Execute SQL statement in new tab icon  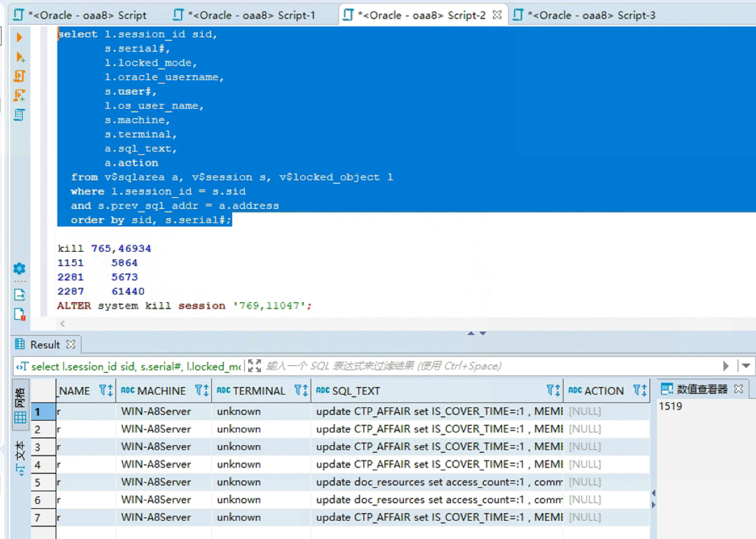pyautogui.click(x=20, y=57)
